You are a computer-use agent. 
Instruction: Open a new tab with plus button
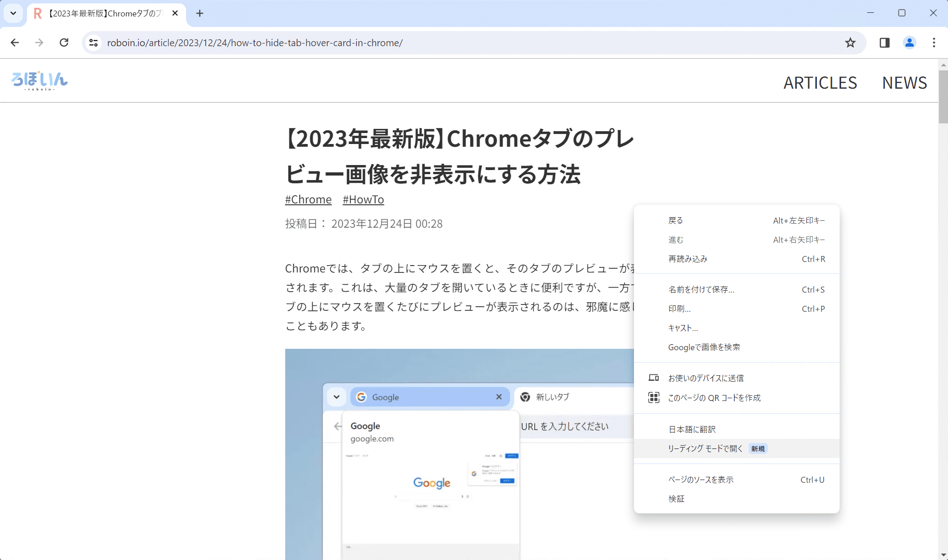click(x=200, y=13)
